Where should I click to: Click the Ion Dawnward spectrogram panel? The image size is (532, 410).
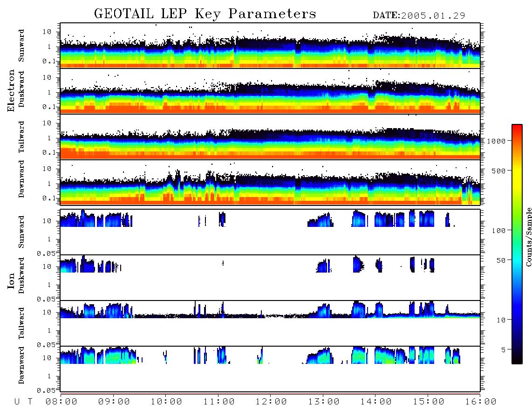point(270,369)
